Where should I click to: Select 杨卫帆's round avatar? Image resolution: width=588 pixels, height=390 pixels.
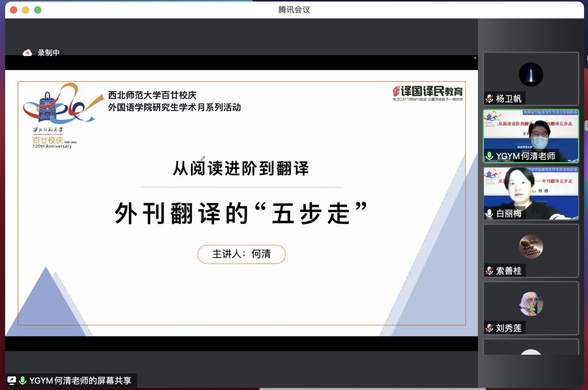tap(531, 74)
